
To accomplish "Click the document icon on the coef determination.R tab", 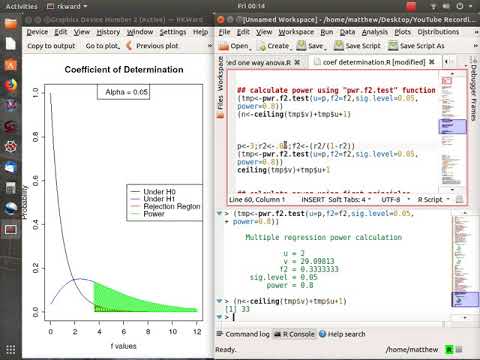I will pos(317,62).
